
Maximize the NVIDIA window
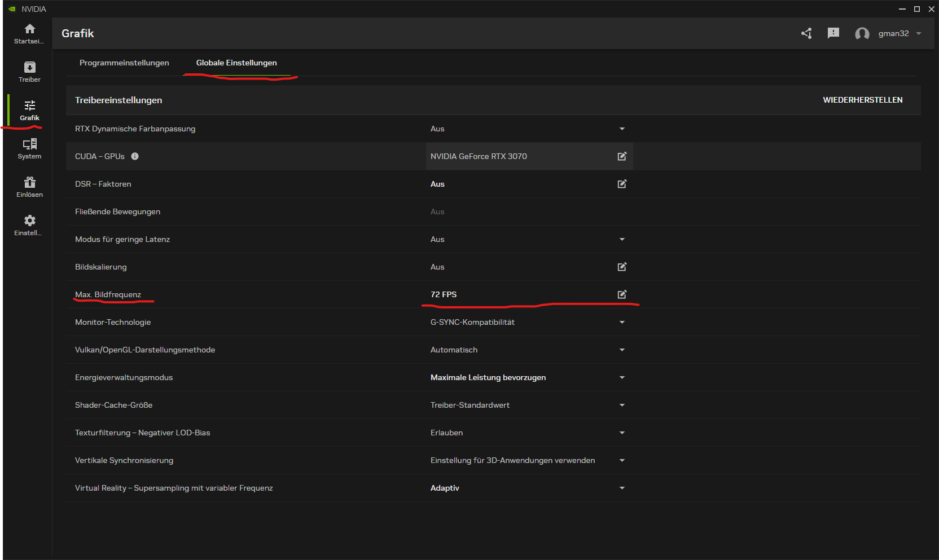pyautogui.click(x=917, y=9)
